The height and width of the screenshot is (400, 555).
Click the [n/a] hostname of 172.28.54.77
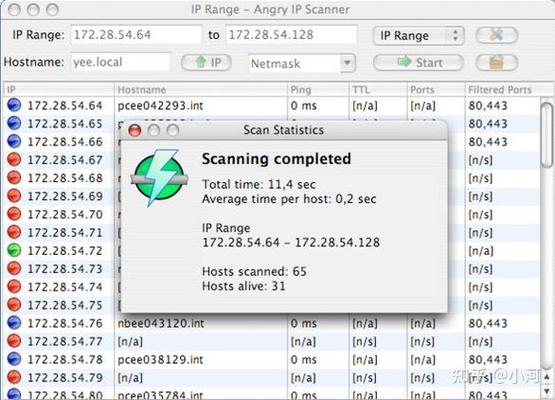coord(130,342)
